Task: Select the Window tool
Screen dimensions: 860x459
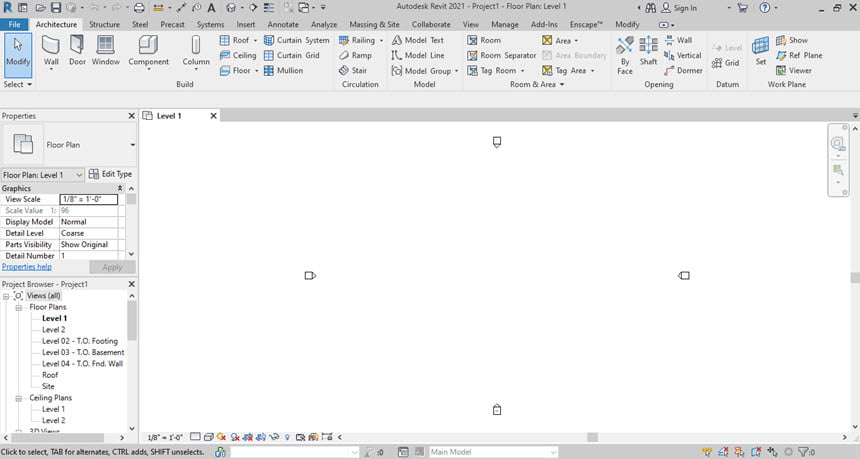Action: tap(105, 51)
